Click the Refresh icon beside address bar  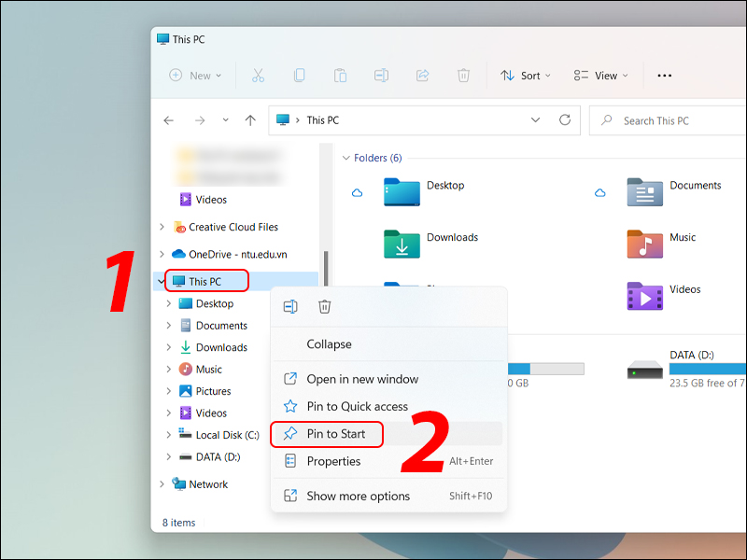click(564, 120)
